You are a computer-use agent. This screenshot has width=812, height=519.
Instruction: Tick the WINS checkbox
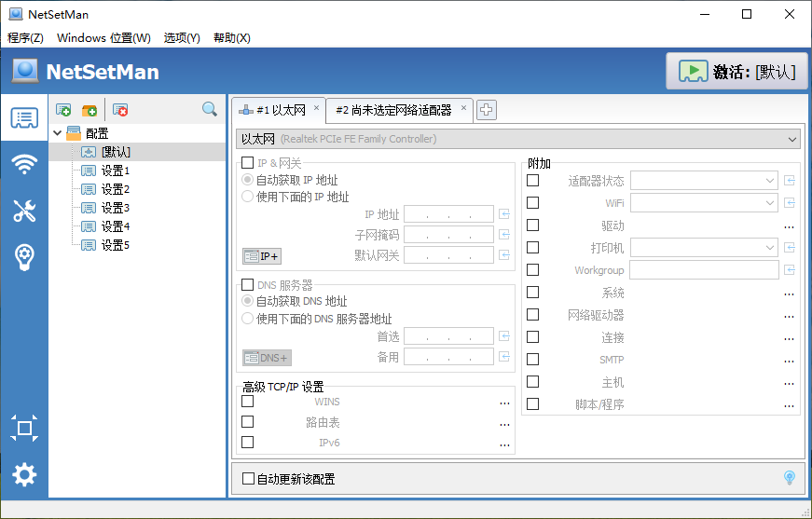click(x=248, y=401)
